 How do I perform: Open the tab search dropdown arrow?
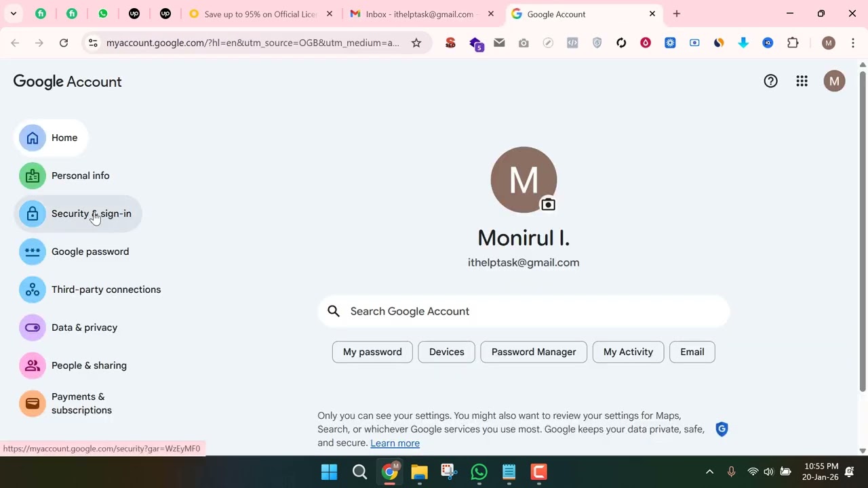(x=13, y=14)
